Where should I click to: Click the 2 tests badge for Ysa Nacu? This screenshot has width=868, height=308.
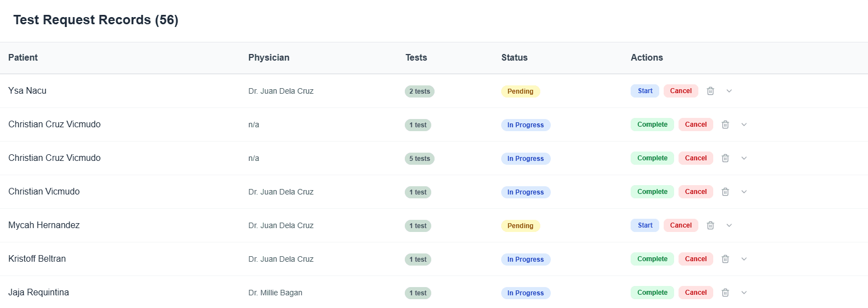coord(420,91)
